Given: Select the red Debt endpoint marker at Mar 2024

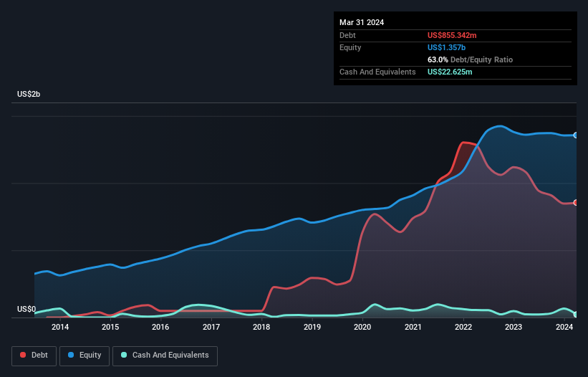Looking at the screenshot, I should click(576, 203).
